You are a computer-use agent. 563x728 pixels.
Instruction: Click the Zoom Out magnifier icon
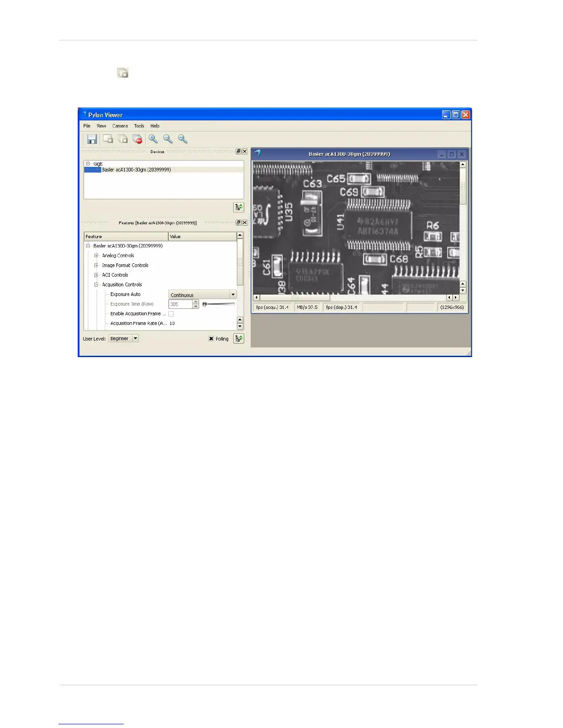pyautogui.click(x=168, y=139)
